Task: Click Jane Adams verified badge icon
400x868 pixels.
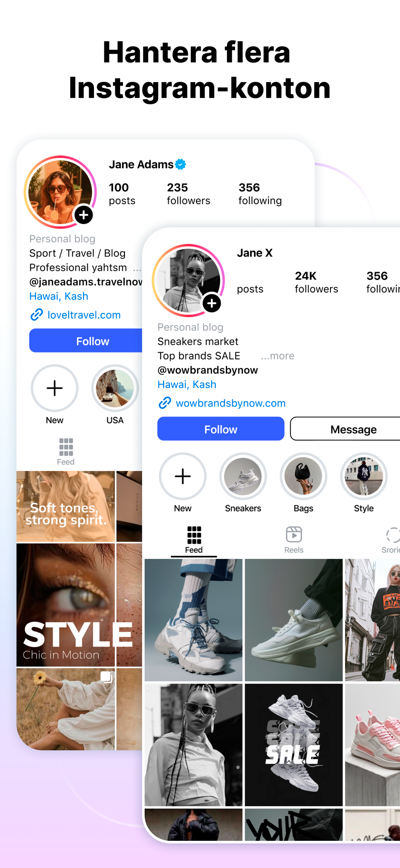Action: (180, 164)
